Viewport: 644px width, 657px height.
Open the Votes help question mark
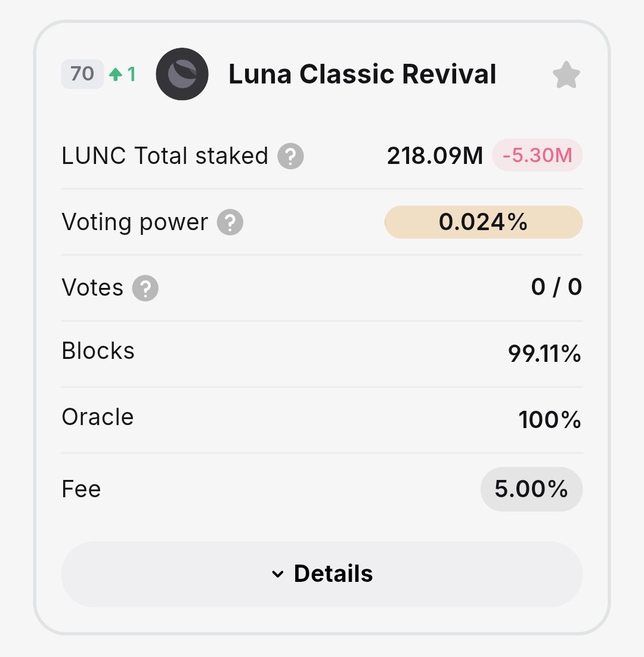point(145,289)
